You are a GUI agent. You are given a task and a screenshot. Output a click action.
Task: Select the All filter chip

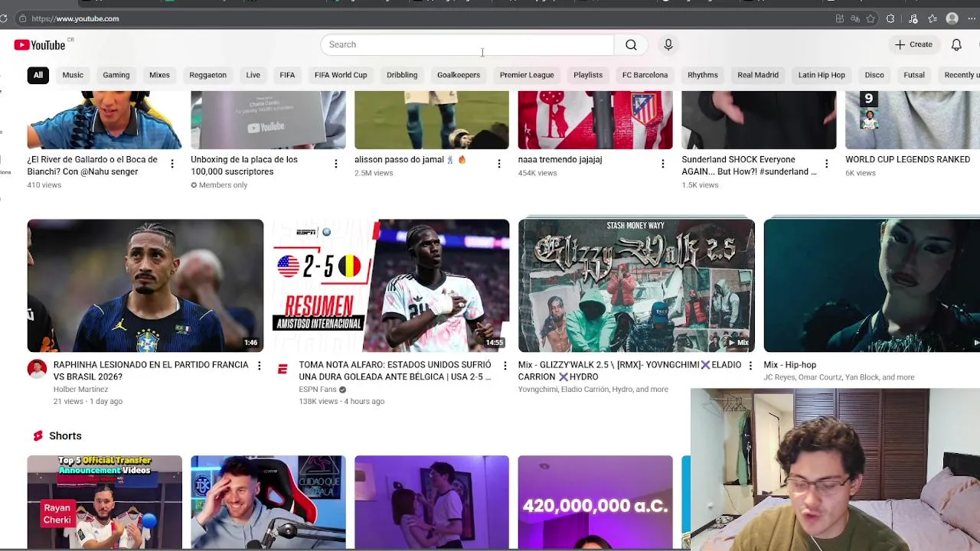point(38,75)
